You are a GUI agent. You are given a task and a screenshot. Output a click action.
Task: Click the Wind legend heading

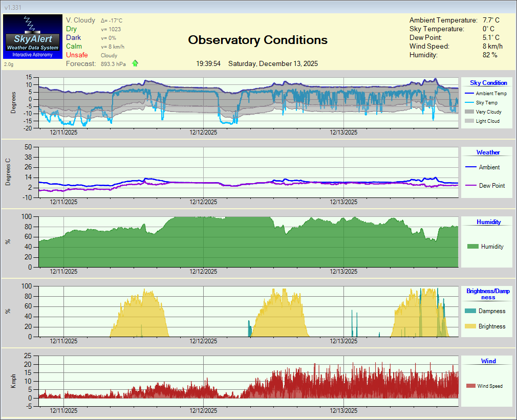[488, 361]
